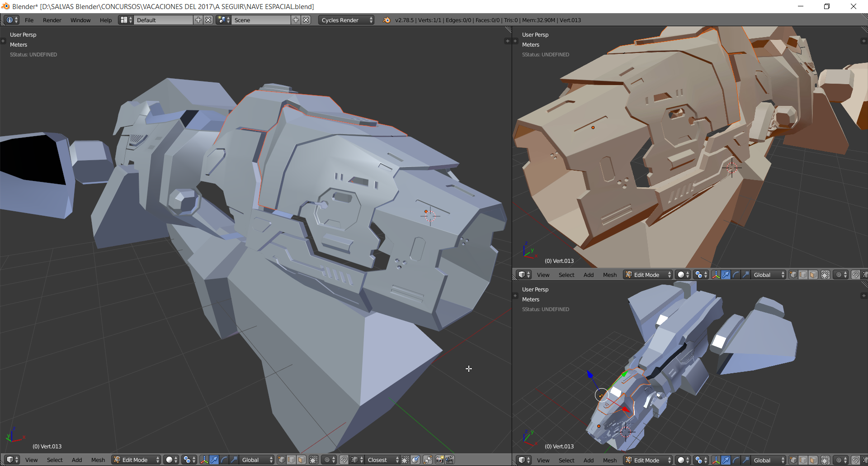Open editor type menu in upper-right viewport

point(524,275)
